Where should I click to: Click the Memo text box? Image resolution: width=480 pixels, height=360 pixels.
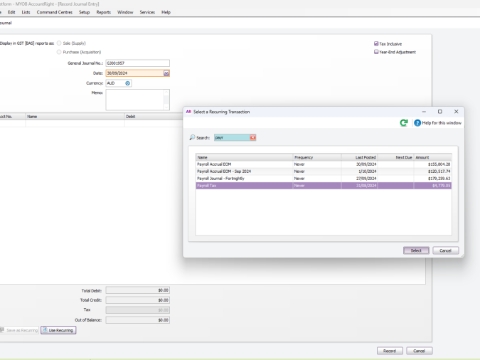point(135,100)
